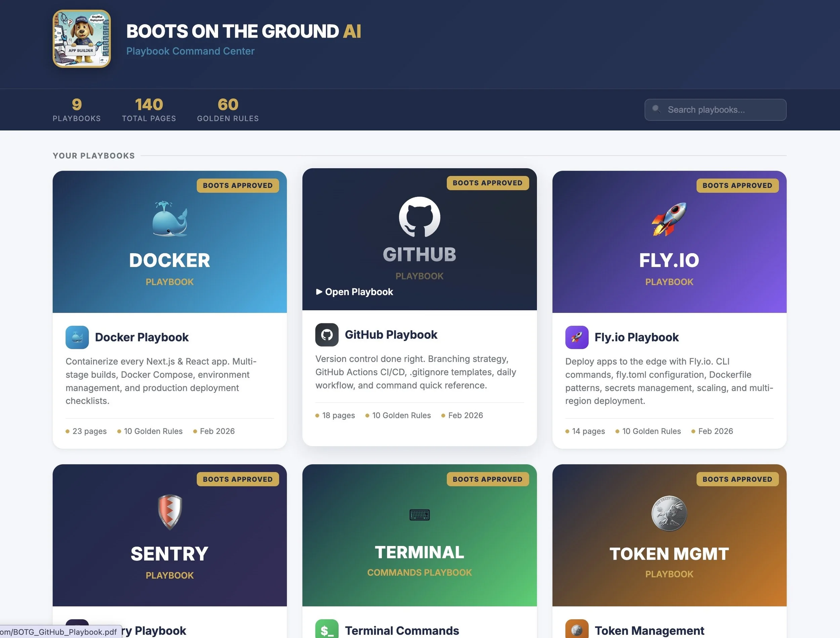The width and height of the screenshot is (840, 638).
Task: Click Boots Approved badge on Docker card
Action: [238, 185]
